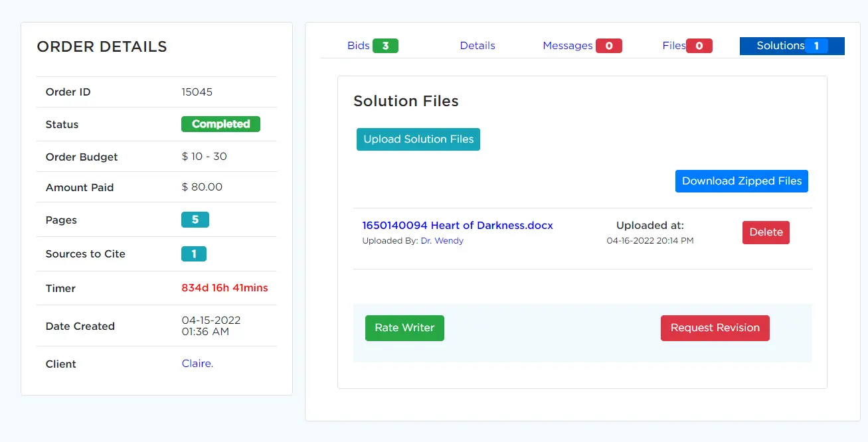The image size is (868, 442).
Task: Open the Heart of Darkness.docx file link
Action: click(457, 226)
